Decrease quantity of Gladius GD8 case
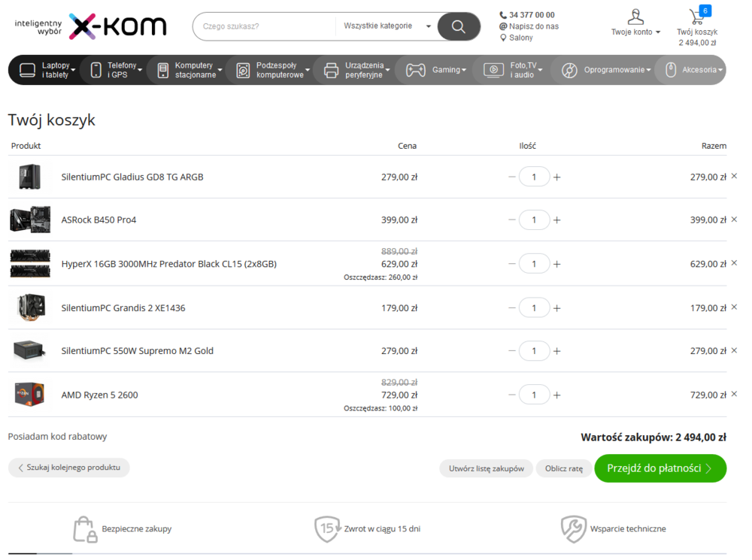This screenshot has height=560, width=752. [512, 177]
